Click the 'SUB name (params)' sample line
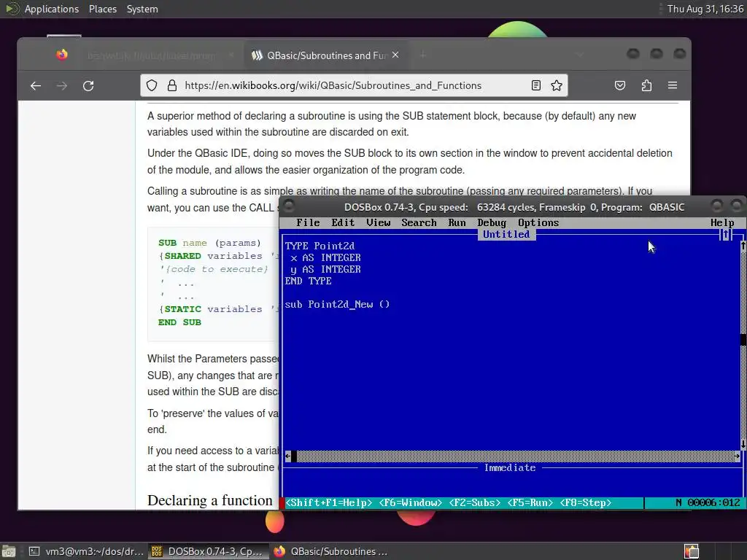747x560 pixels. pos(209,243)
